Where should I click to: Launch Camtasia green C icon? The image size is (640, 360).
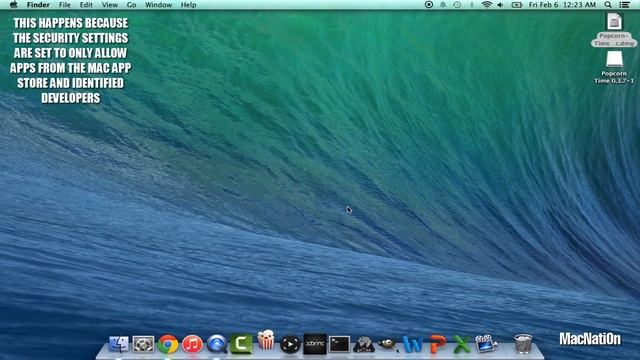(x=241, y=344)
